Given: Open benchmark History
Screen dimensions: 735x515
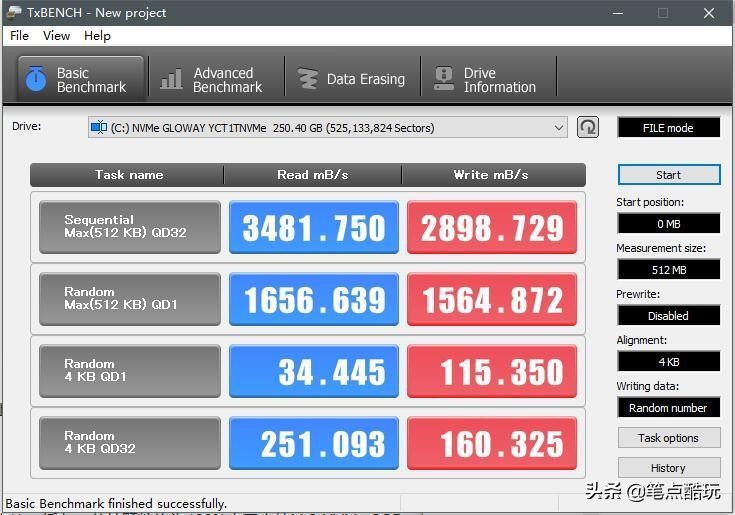Looking at the screenshot, I should [669, 468].
